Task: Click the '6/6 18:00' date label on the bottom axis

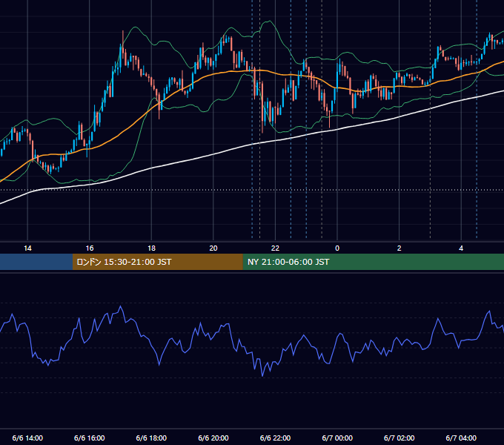Action: (x=151, y=438)
